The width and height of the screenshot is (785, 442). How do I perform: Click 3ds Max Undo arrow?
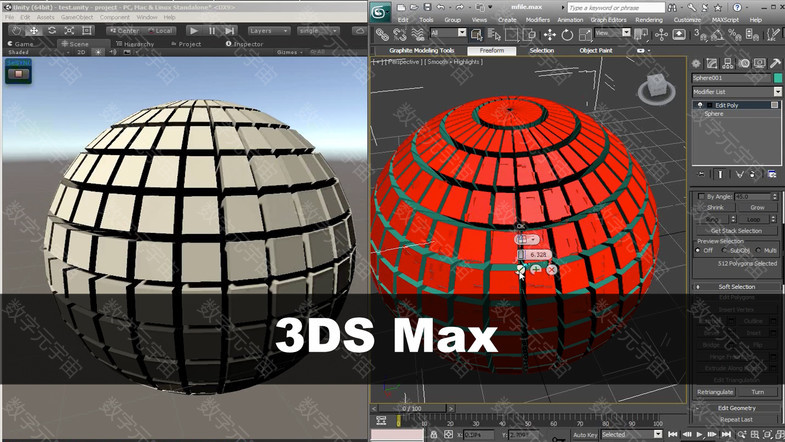coord(441,7)
